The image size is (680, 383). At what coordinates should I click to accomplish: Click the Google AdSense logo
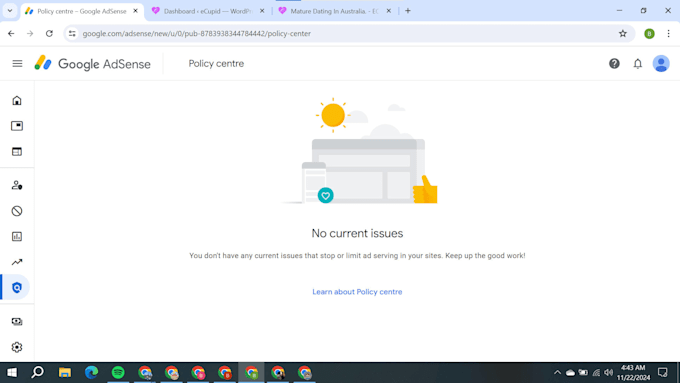tap(92, 64)
